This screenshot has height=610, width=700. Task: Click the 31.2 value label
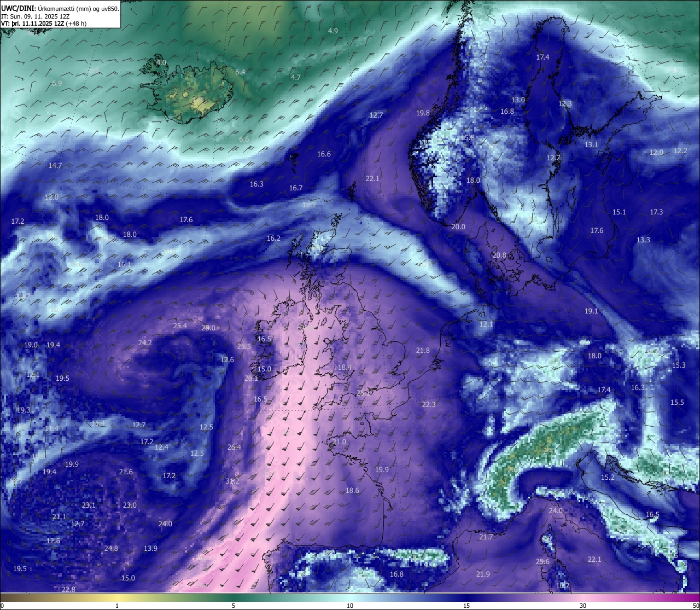(x=232, y=481)
